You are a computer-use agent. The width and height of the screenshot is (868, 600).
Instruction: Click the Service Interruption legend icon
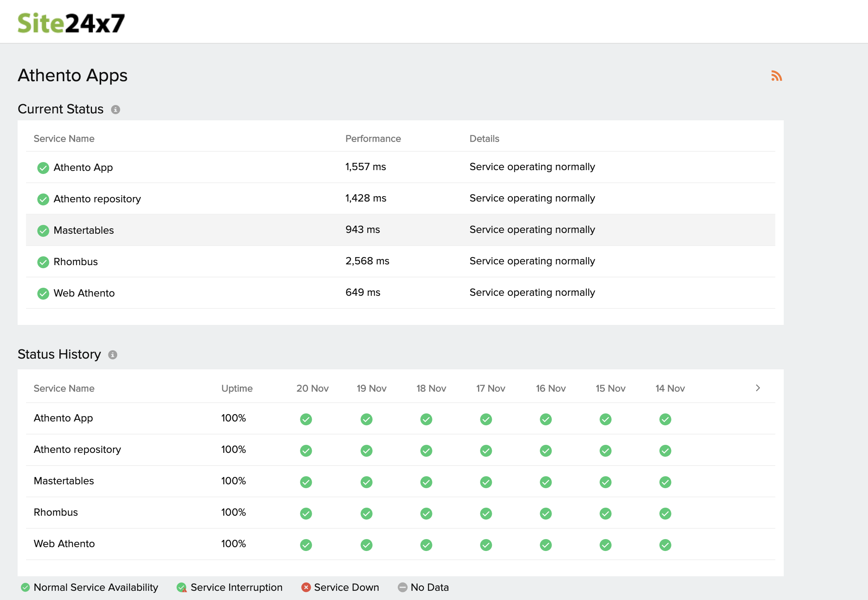coord(182,587)
